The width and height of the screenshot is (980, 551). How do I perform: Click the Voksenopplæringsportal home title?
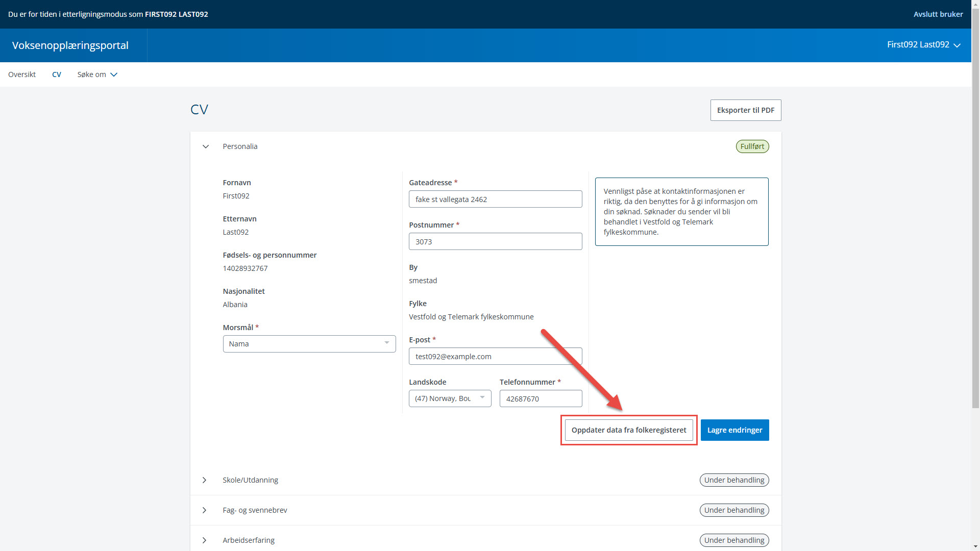tap(70, 45)
